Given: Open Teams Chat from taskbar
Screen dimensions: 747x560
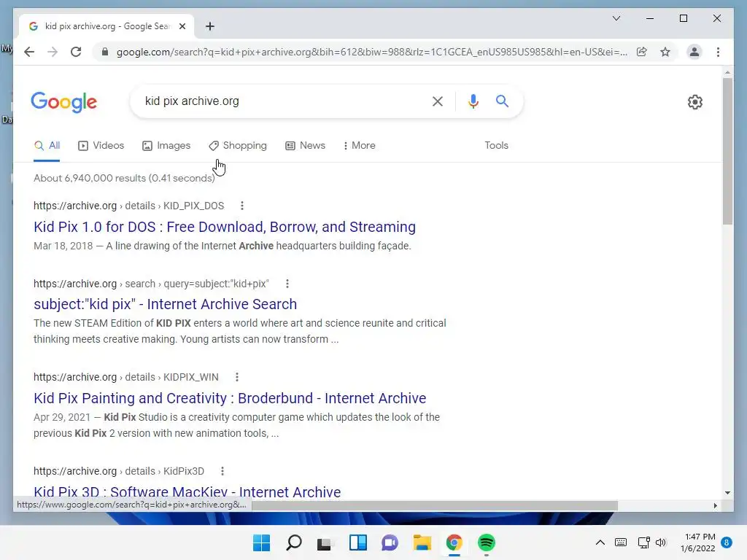Looking at the screenshot, I should [390, 542].
